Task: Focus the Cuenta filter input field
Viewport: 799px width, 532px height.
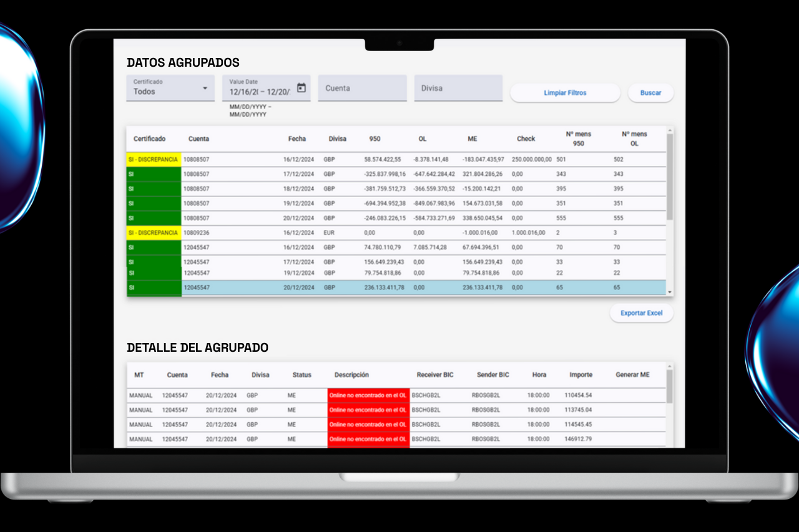Action: pos(362,89)
